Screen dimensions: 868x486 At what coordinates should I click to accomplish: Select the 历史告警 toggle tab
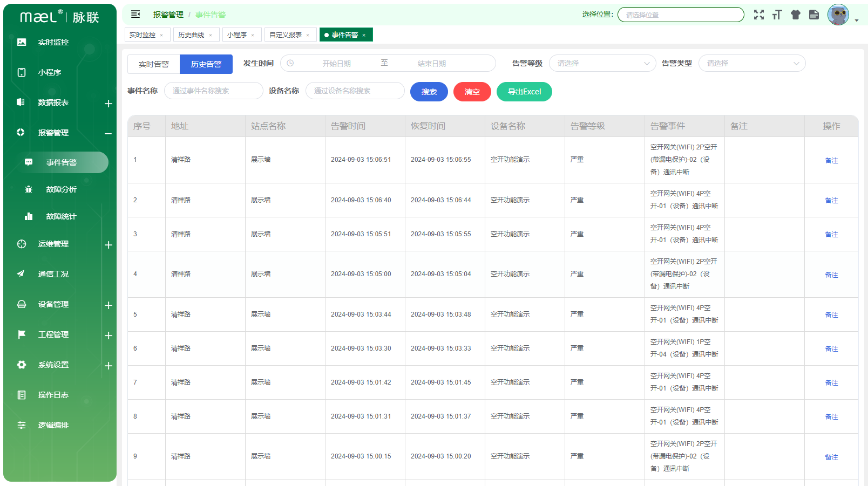(x=206, y=64)
